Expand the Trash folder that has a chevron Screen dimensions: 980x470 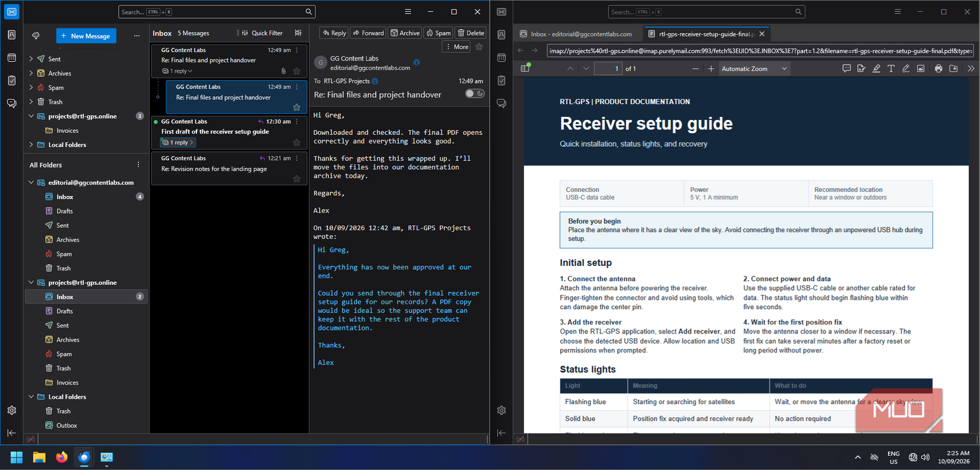tap(31, 101)
